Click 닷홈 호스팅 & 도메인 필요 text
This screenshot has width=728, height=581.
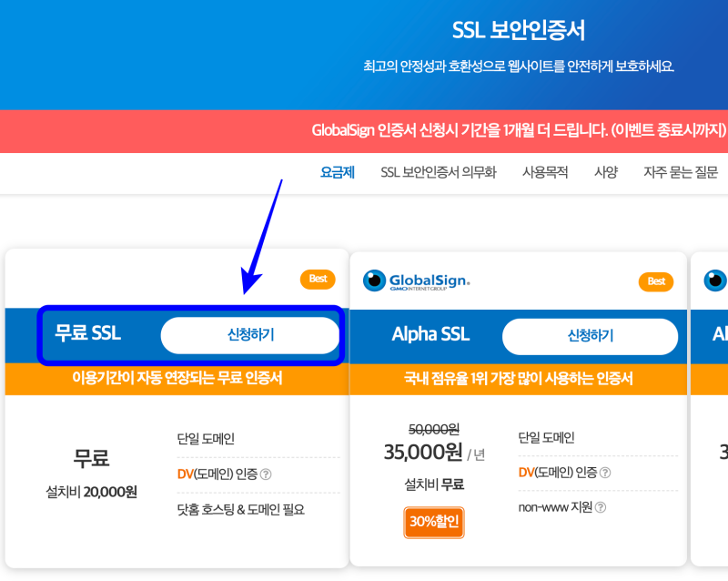tap(240, 510)
